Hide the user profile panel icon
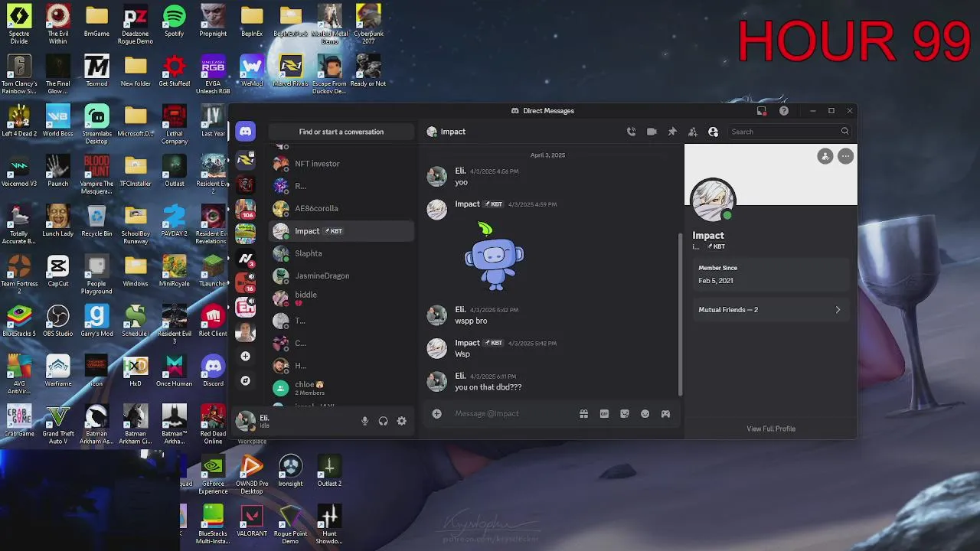This screenshot has height=551, width=980. pos(713,132)
